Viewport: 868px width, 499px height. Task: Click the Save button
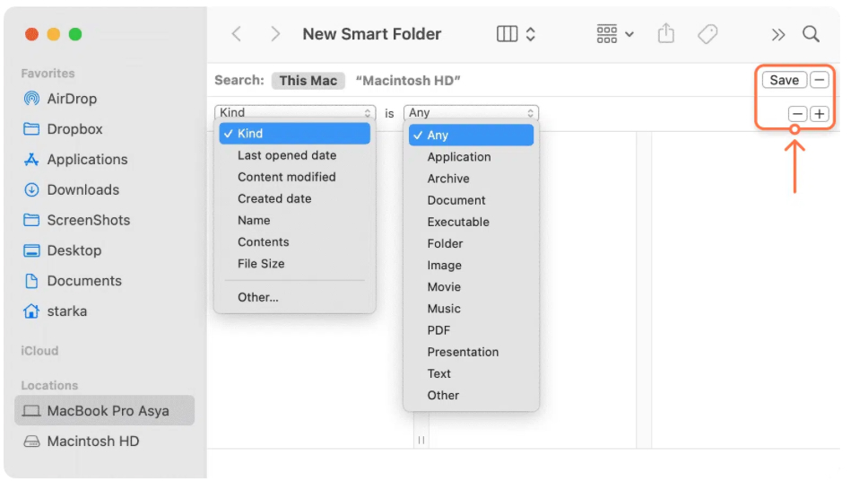coord(784,80)
